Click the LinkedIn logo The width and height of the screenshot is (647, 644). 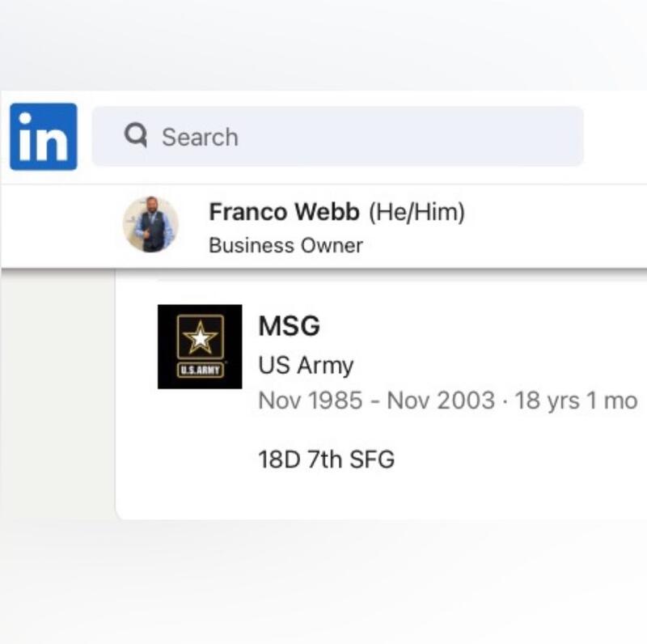click(44, 136)
